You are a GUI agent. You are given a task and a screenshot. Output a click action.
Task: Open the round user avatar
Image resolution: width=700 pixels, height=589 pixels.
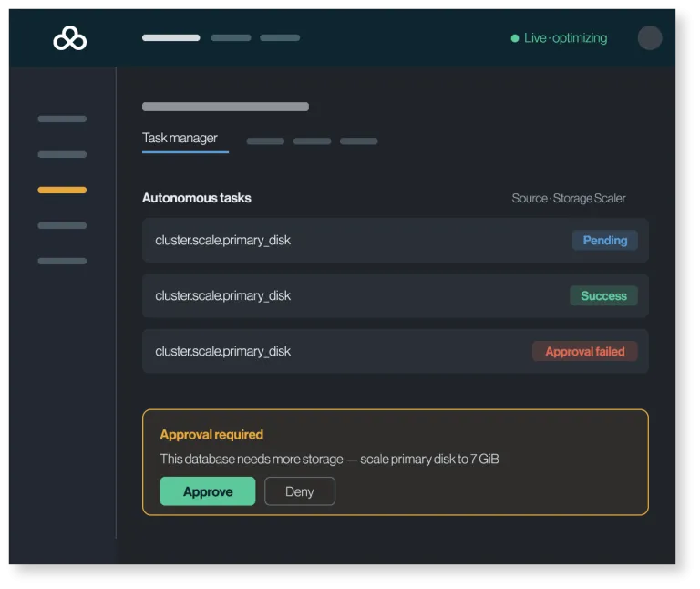650,38
